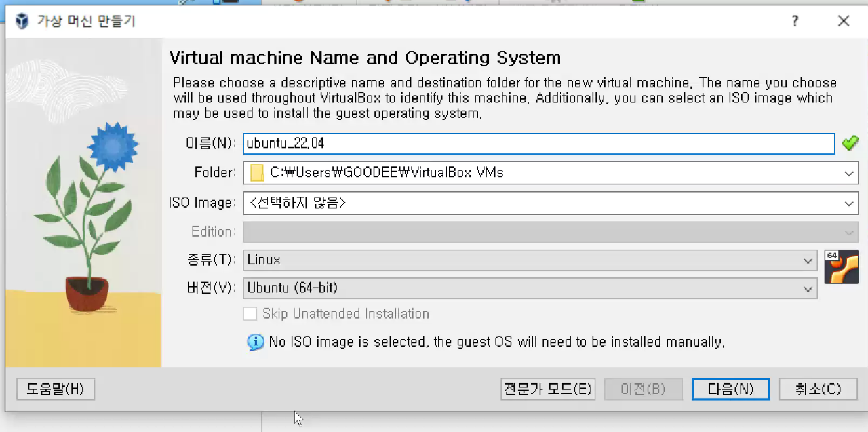
Task: Click the 'Edition:' label
Action: click(214, 231)
